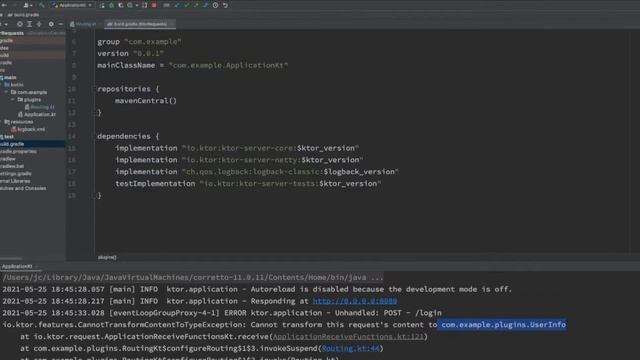Switch to the Routing.kt editor tab
640x360 pixels.
(84, 24)
